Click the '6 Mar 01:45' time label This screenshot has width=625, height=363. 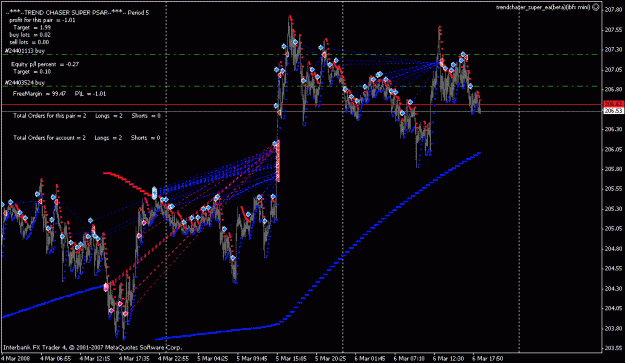point(370,358)
